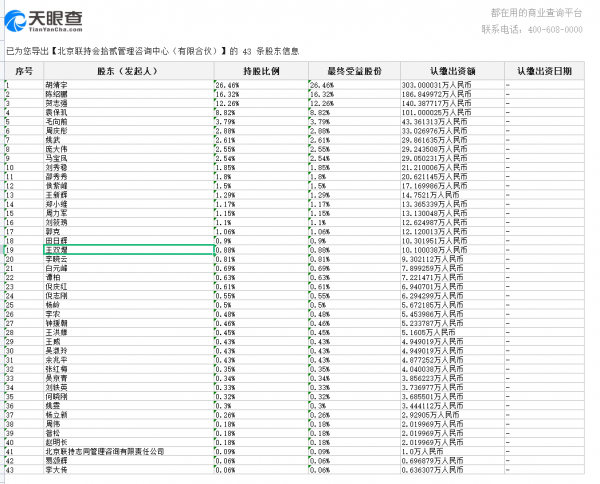600x484 pixels.
Task: Select 16.32% in the 持股比例 column
Action: [x=261, y=94]
